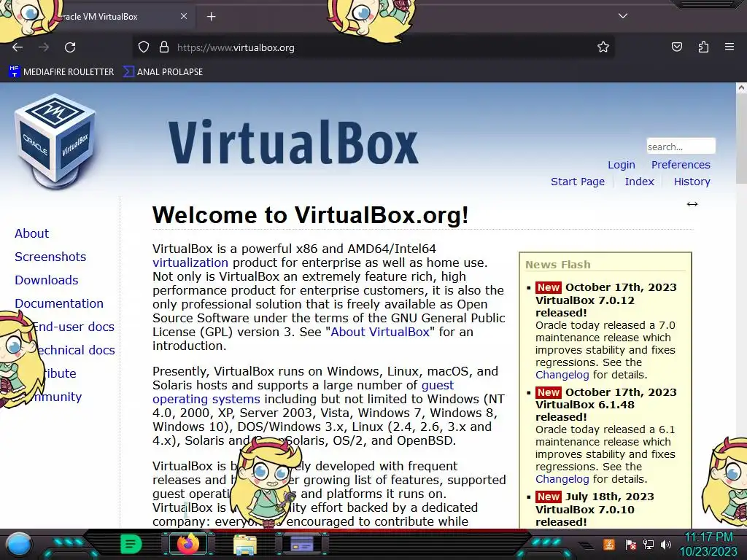The width and height of the screenshot is (747, 560).
Task: Open the green notes app in taskbar
Action: pyautogui.click(x=131, y=544)
